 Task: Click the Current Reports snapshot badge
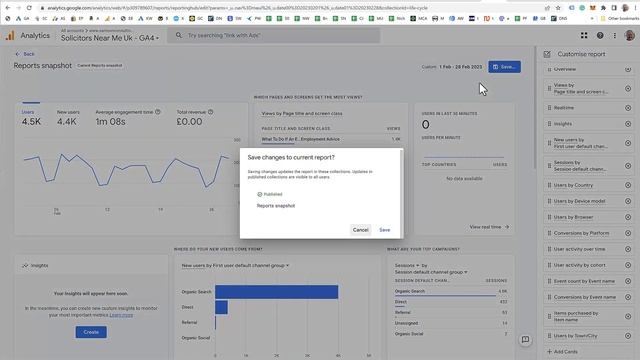pyautogui.click(x=100, y=65)
